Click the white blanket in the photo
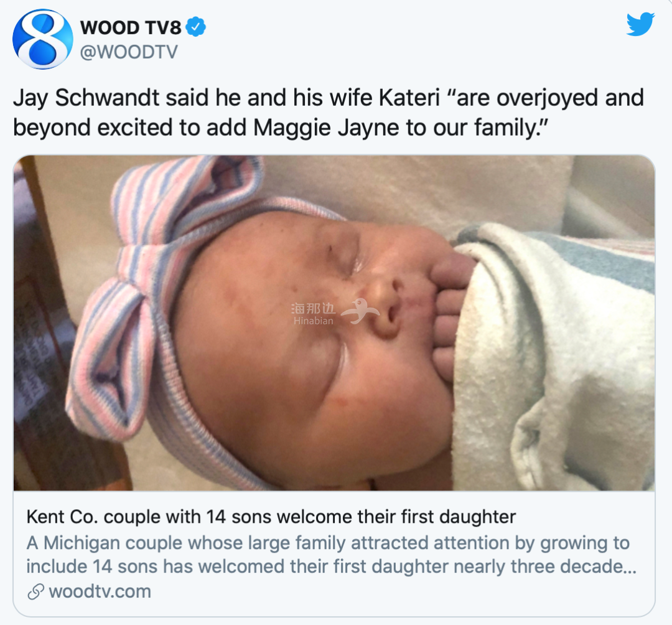672x625 pixels. tap(553, 356)
